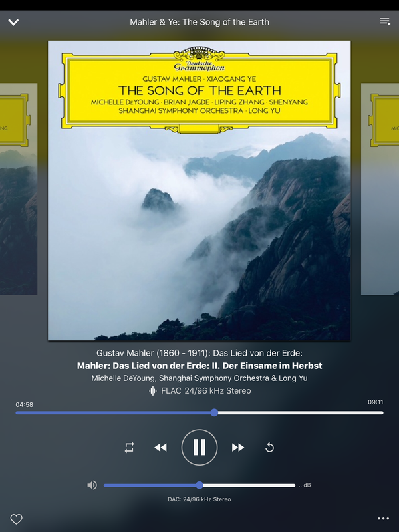This screenshot has height=532, width=399.
Task: Mute audio with the speaker icon
Action: coord(92,485)
